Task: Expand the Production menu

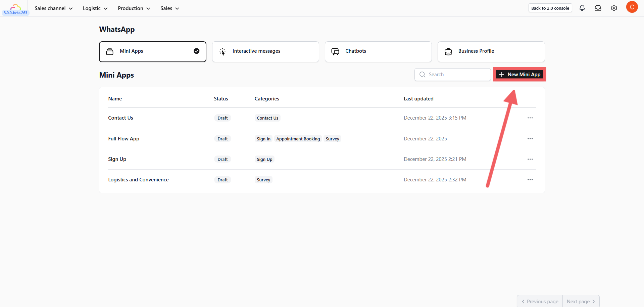Action: coord(134,8)
